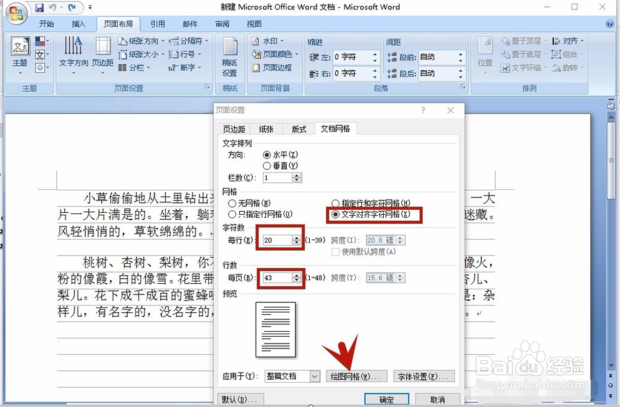620x407 pixels.
Task: Switch to the 版式 tab in dialog
Action: pyautogui.click(x=299, y=129)
